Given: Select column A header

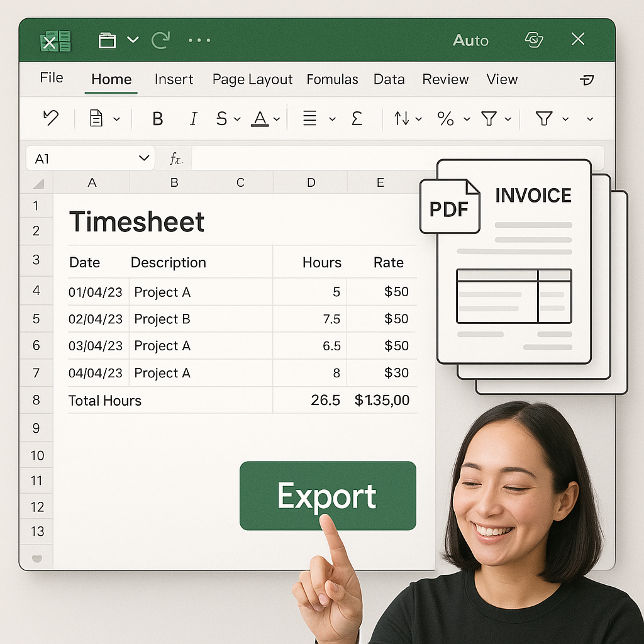Looking at the screenshot, I should [x=92, y=182].
